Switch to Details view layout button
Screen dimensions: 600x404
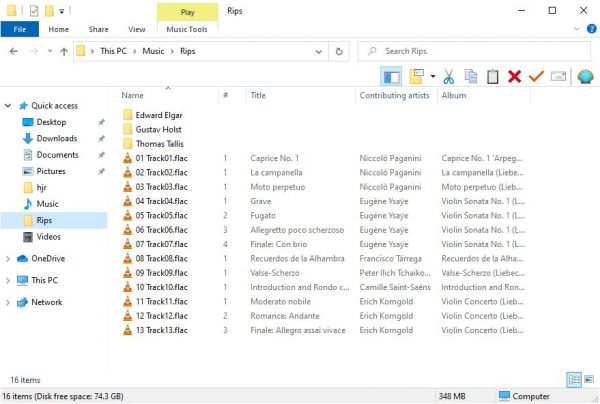point(574,380)
